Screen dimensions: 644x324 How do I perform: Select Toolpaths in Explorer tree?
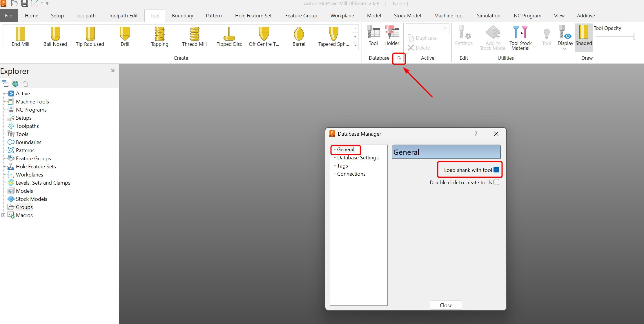(x=27, y=126)
